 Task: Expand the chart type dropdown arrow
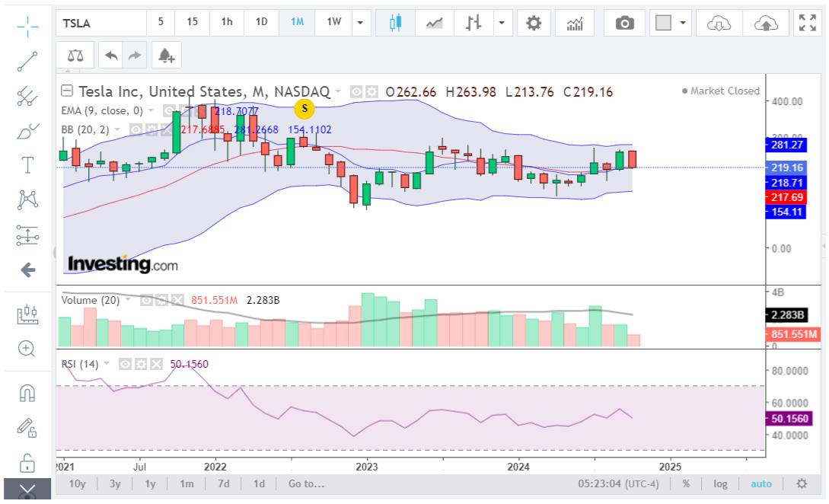point(502,23)
